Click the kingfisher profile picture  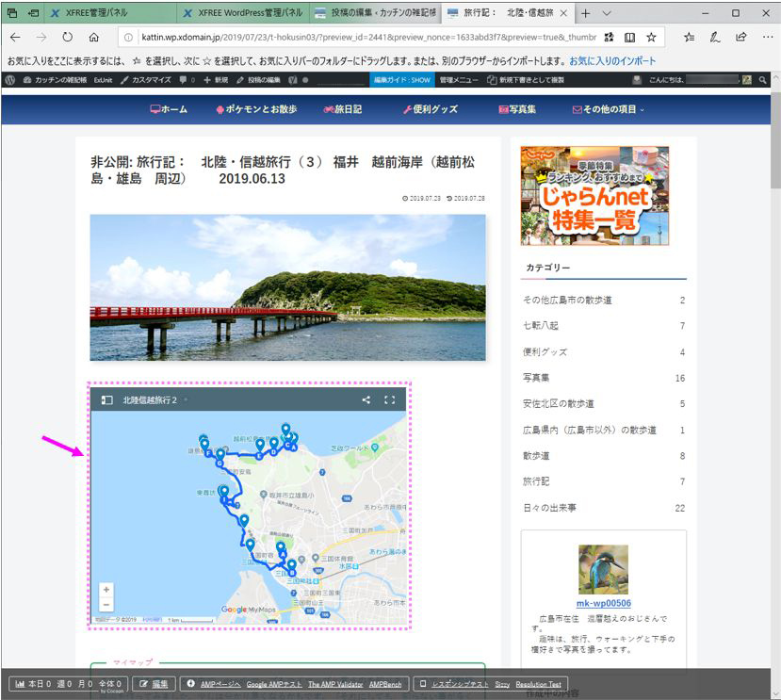pos(604,569)
